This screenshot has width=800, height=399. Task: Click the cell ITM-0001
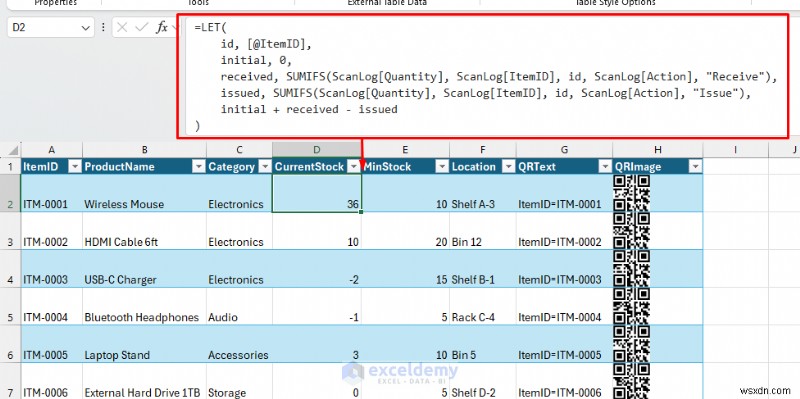click(x=52, y=193)
